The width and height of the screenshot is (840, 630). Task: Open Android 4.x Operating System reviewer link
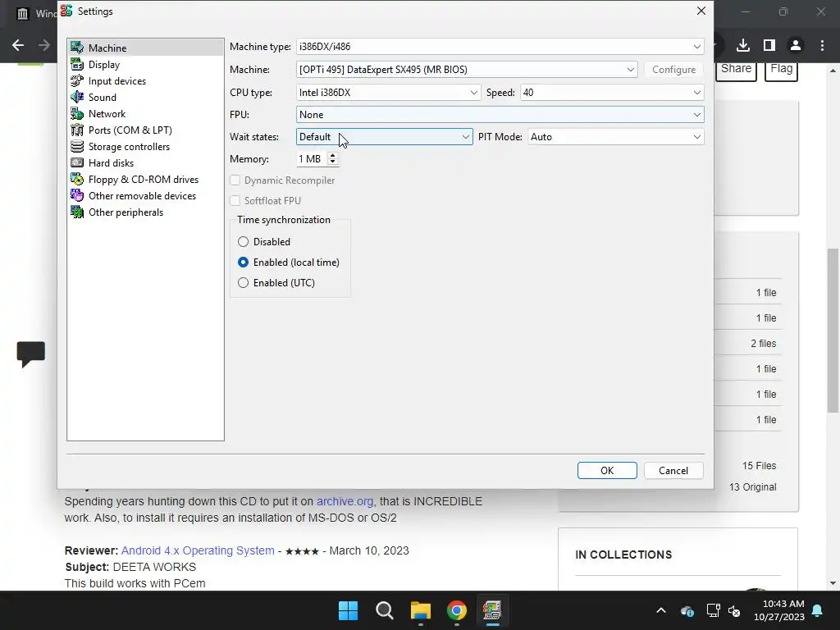(198, 550)
